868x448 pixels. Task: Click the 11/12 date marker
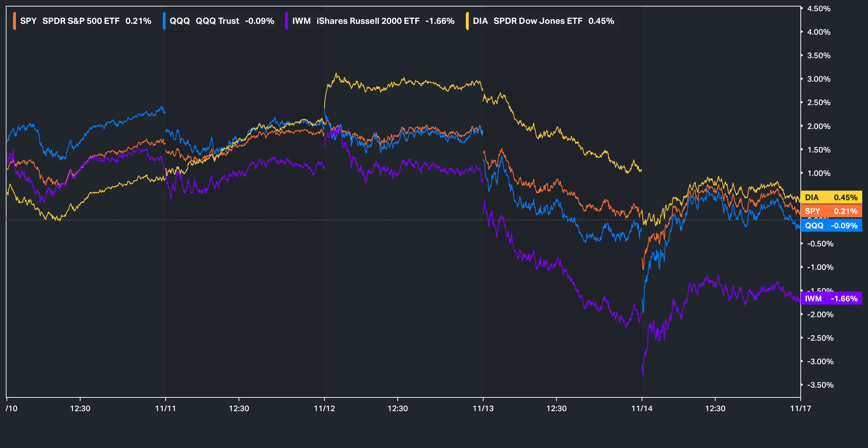point(324,409)
